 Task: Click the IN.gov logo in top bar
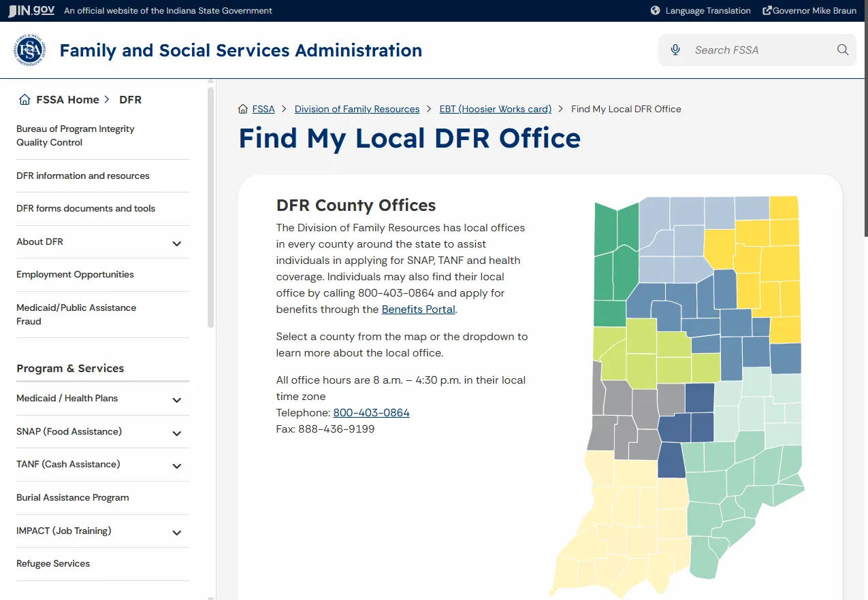31,11
